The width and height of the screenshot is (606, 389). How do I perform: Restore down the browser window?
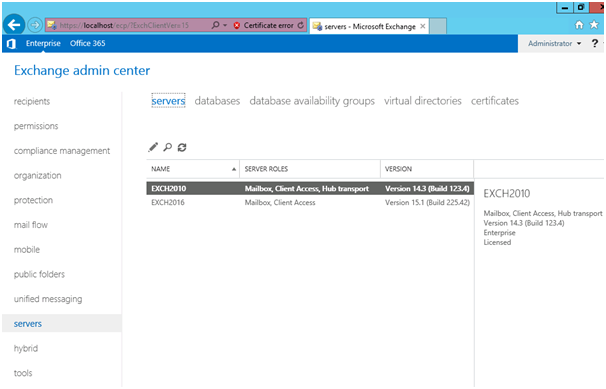tap(581, 8)
